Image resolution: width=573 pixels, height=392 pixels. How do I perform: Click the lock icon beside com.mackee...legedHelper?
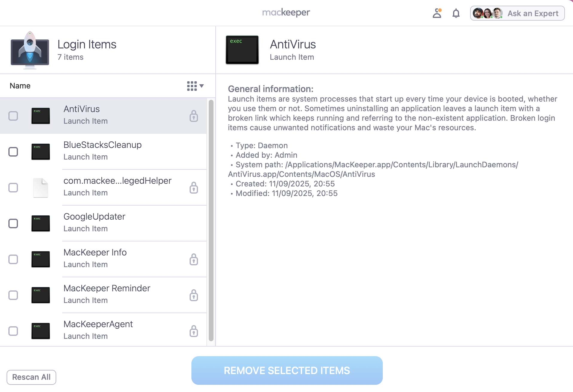tap(194, 188)
